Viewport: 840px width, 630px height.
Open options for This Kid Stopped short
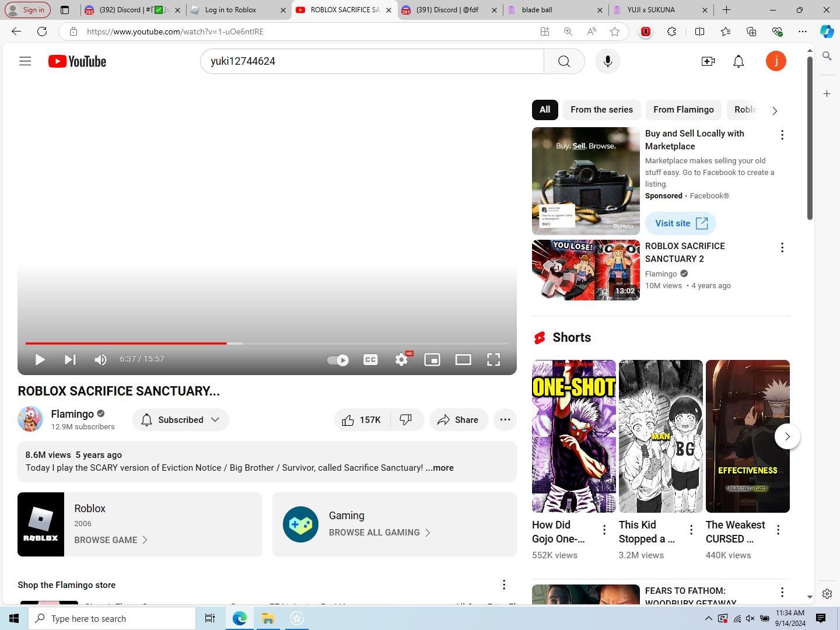tap(691, 530)
